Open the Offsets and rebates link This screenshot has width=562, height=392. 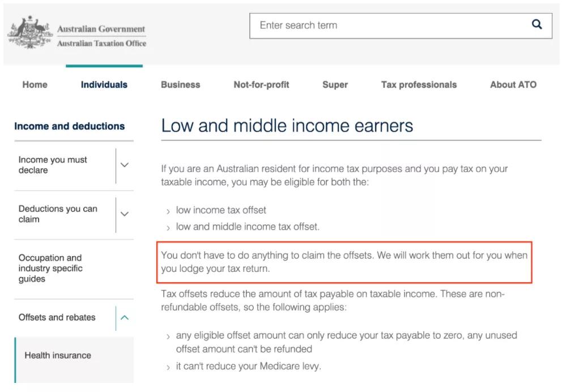point(57,317)
